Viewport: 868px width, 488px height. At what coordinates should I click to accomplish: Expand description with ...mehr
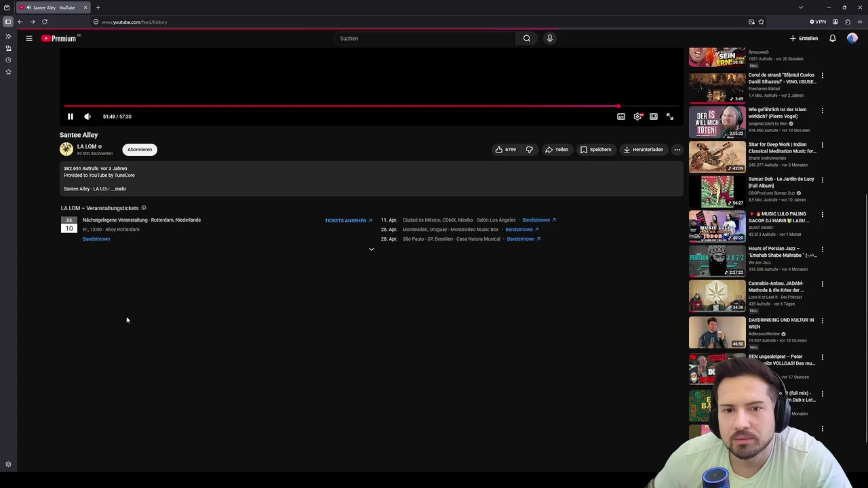click(119, 189)
